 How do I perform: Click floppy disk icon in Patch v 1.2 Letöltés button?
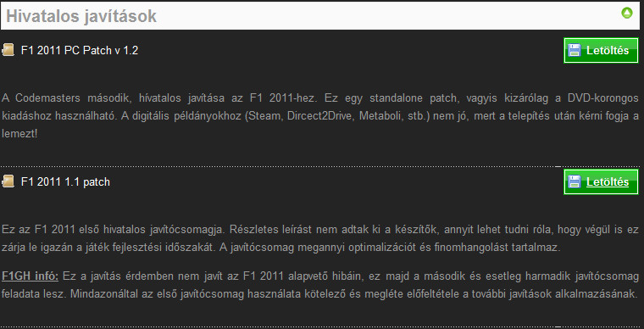[575, 51]
